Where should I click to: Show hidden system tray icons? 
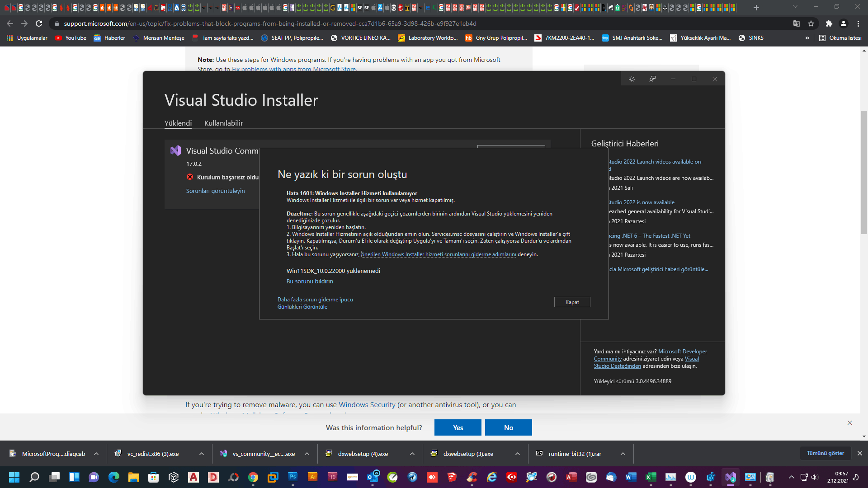pyautogui.click(x=791, y=477)
